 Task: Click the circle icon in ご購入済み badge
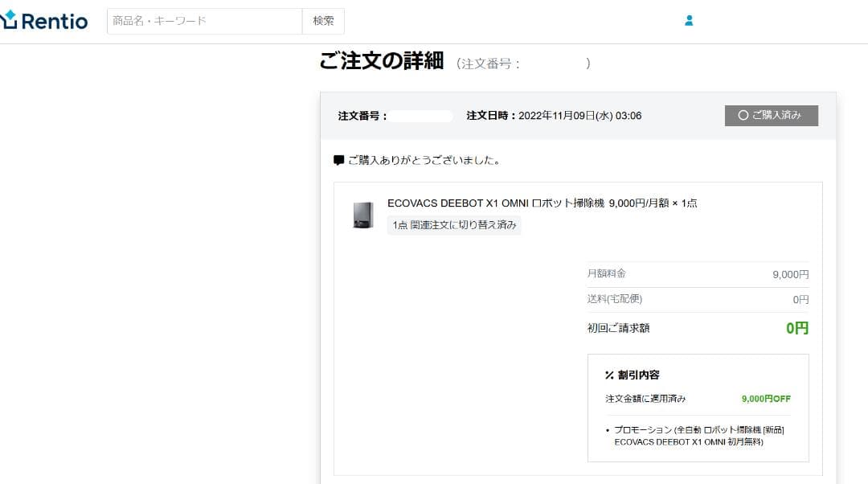(x=743, y=116)
